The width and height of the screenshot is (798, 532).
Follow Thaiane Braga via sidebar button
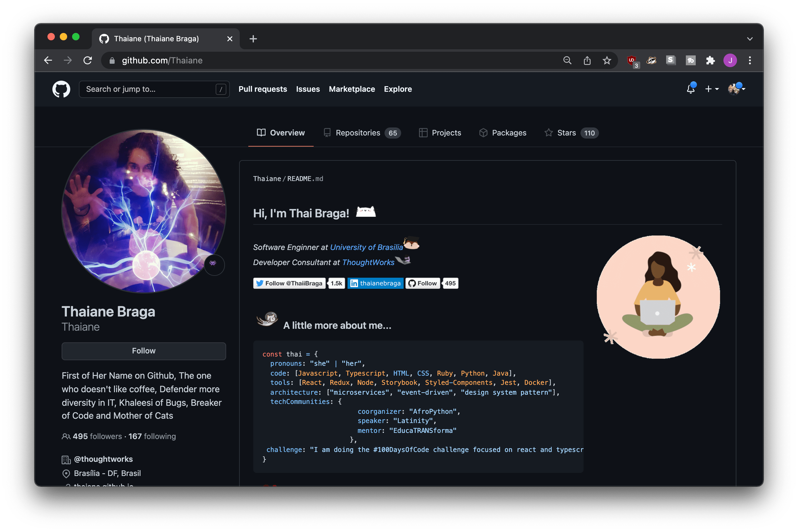pyautogui.click(x=144, y=351)
